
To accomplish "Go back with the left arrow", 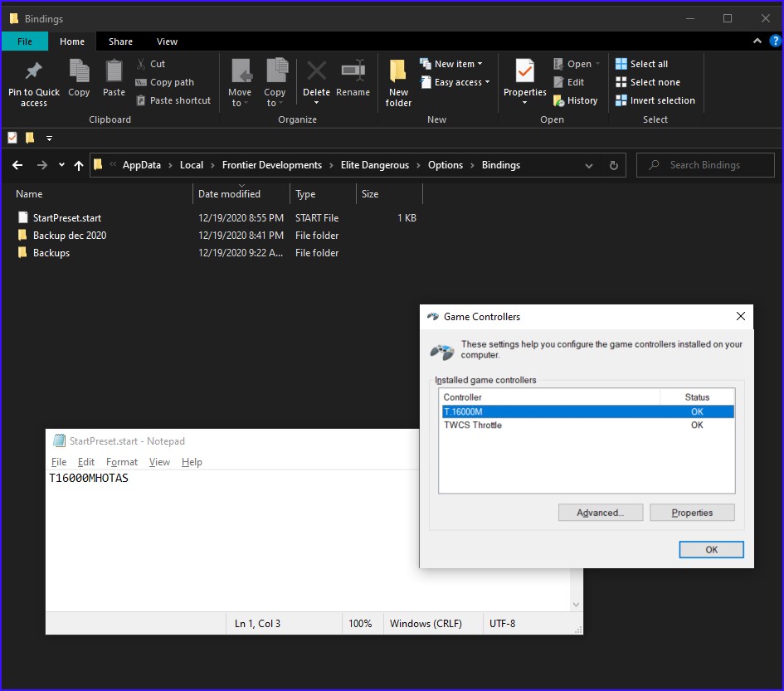I will [17, 165].
